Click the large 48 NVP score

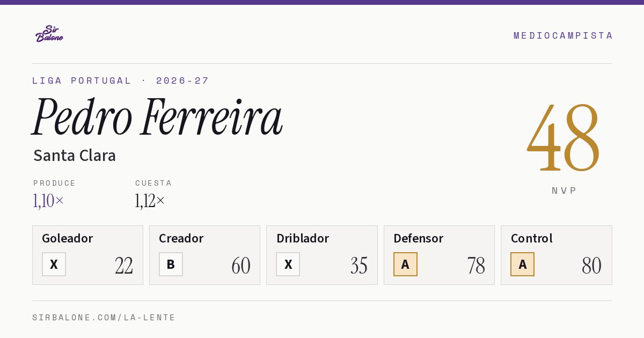coord(563,138)
